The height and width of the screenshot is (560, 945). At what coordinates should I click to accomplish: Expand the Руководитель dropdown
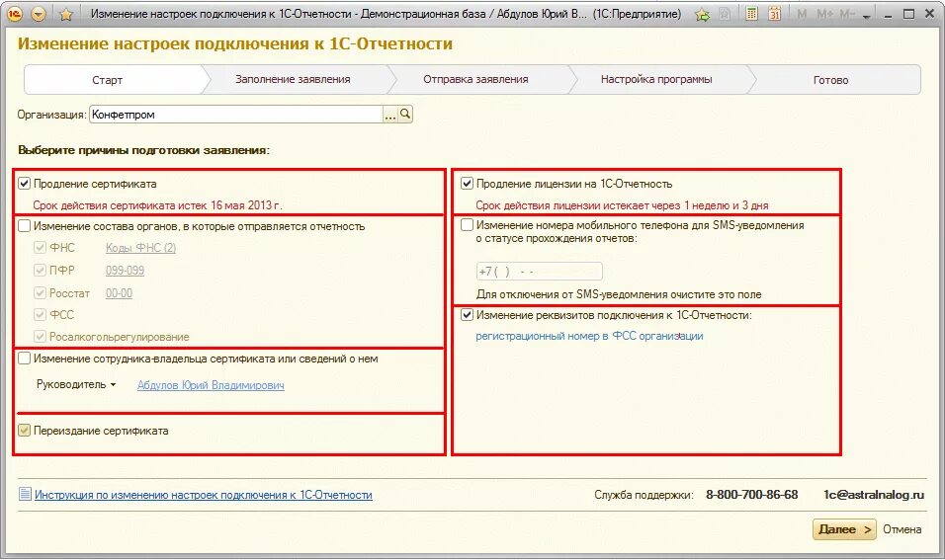[x=76, y=384]
